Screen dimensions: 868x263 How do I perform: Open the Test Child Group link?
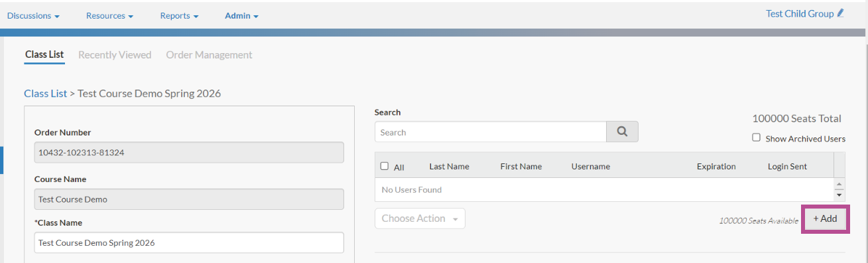click(800, 13)
